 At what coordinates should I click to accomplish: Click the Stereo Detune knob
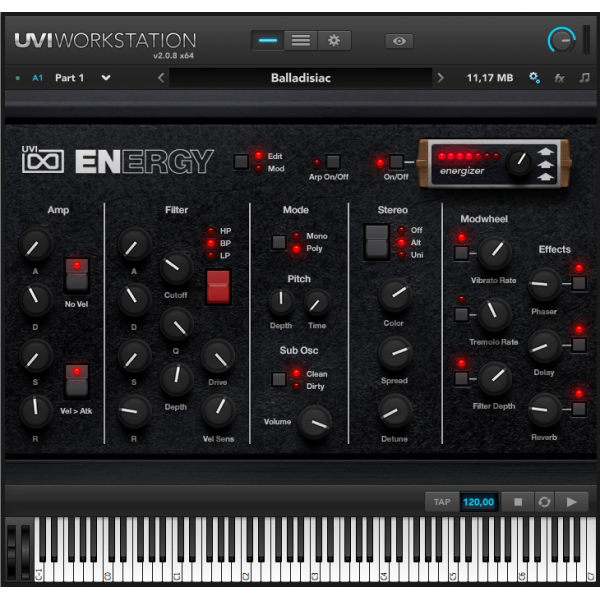395,411
